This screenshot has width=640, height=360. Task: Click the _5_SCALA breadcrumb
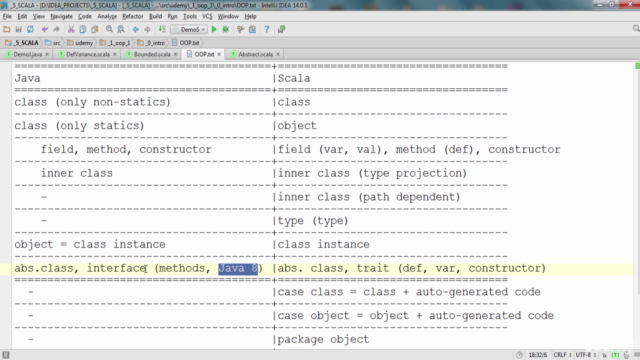(x=22, y=43)
